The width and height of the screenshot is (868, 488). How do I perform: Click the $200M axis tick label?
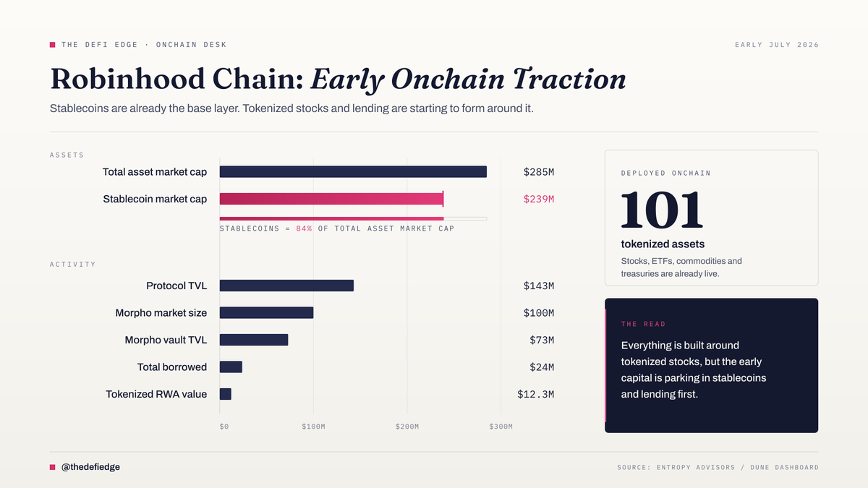point(407,427)
